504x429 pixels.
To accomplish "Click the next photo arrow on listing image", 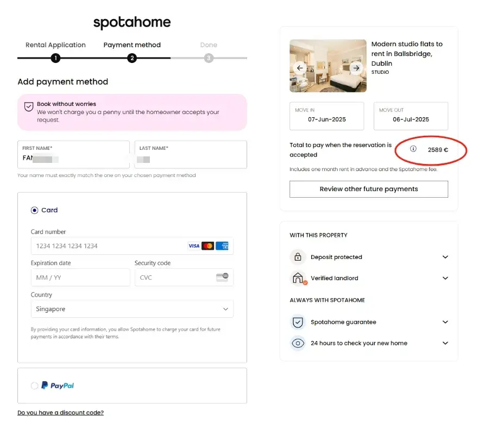I will point(356,68).
